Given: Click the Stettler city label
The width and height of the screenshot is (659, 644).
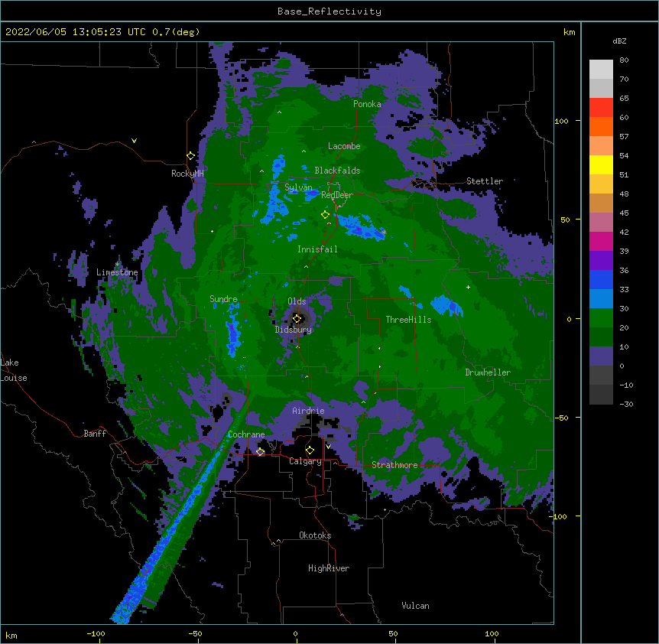Looking at the screenshot, I should pyautogui.click(x=485, y=181).
